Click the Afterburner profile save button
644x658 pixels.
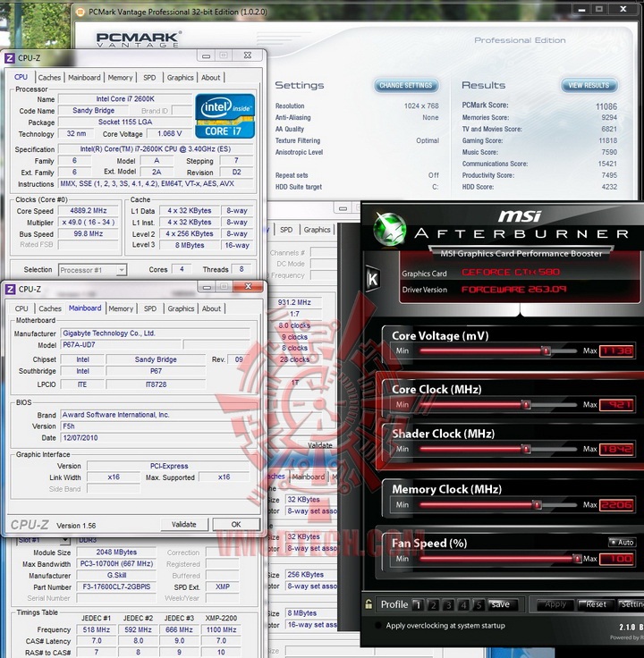point(502,604)
